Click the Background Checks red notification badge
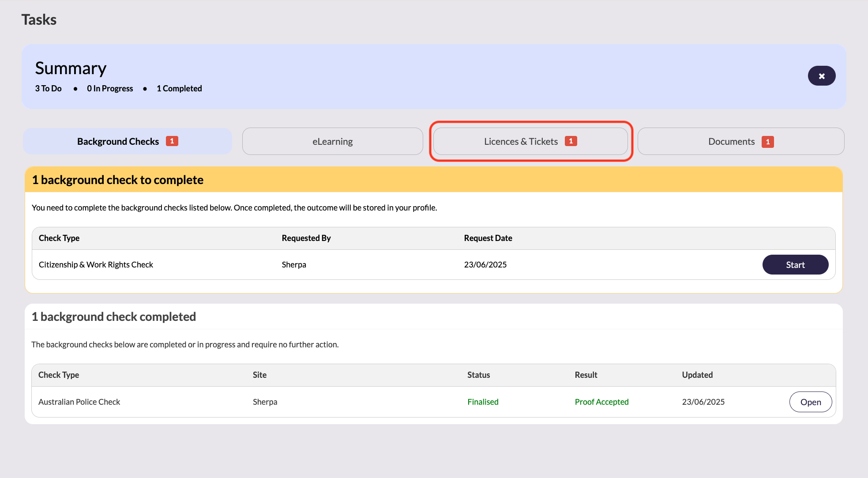 [172, 141]
